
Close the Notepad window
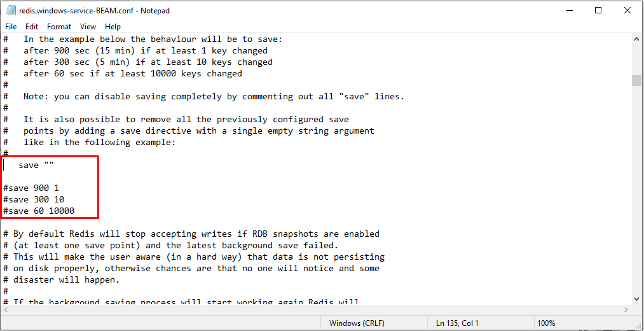[627, 10]
